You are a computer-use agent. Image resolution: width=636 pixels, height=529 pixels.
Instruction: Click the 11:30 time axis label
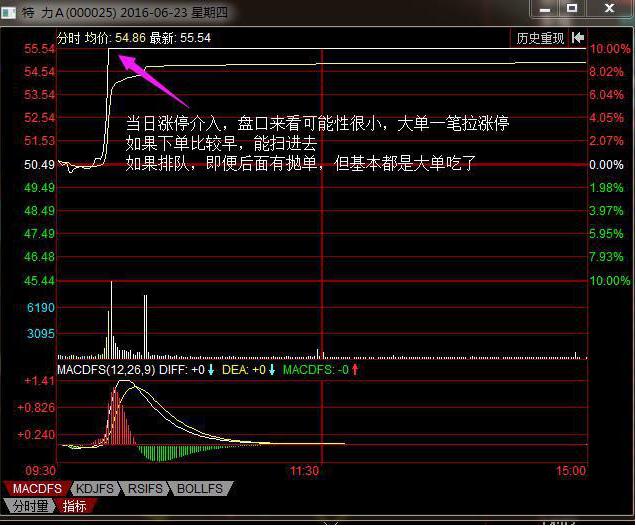(x=304, y=471)
